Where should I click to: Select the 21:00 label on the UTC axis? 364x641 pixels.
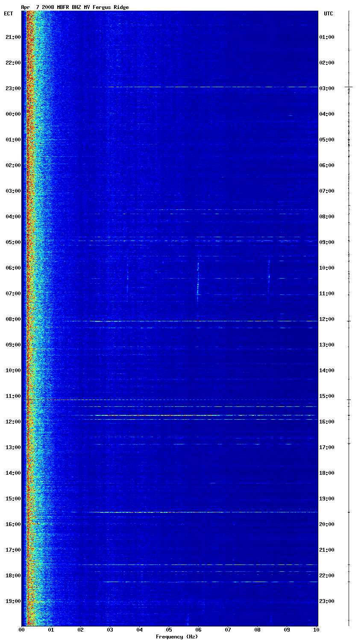[327, 550]
